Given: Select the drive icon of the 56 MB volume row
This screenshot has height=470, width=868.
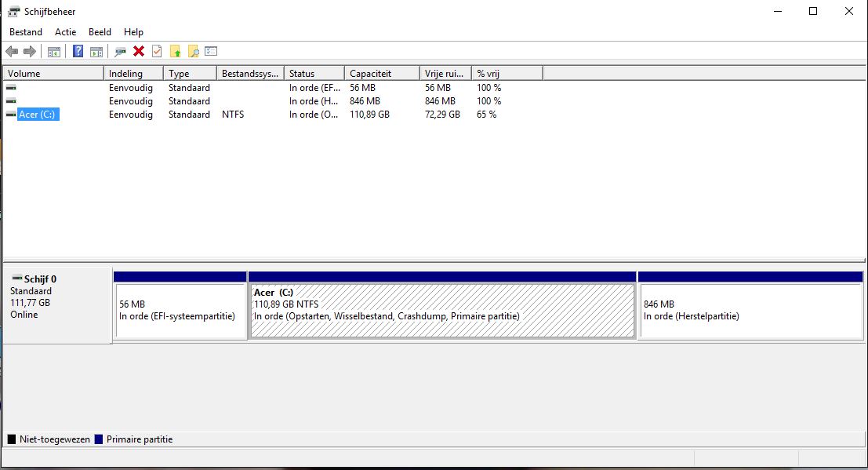Looking at the screenshot, I should click(11, 88).
